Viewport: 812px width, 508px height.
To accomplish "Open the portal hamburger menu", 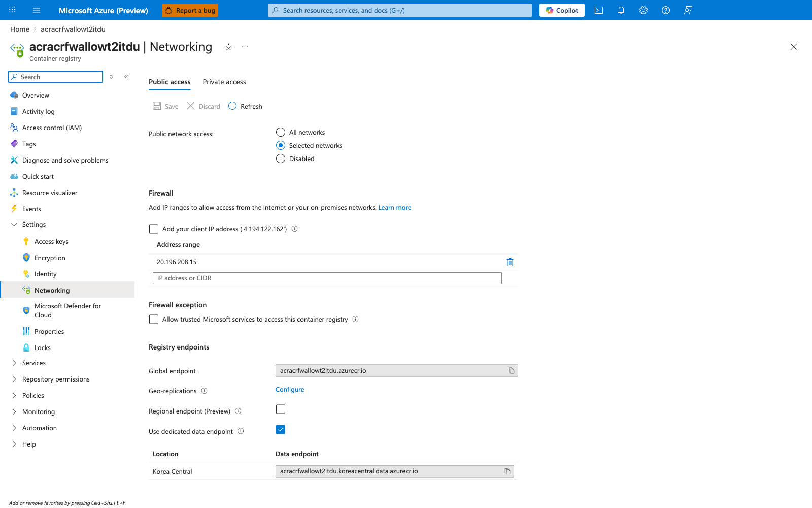I will [x=37, y=10].
